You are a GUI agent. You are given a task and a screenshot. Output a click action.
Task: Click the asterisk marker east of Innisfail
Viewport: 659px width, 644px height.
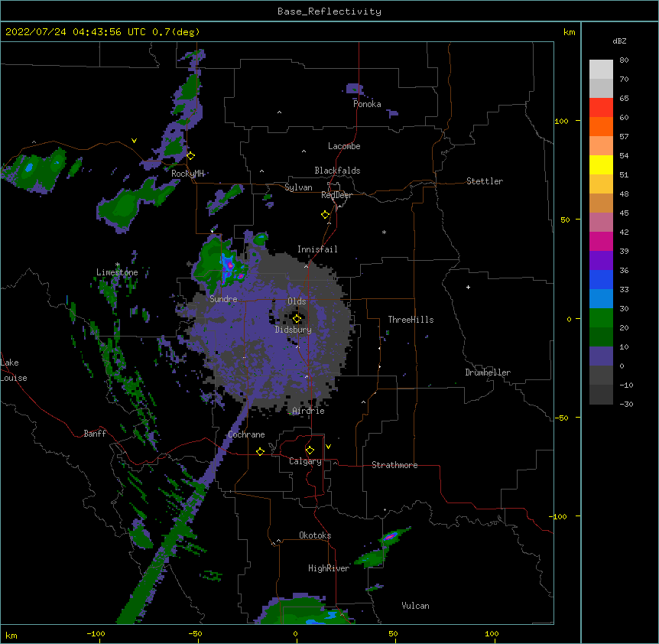click(384, 232)
